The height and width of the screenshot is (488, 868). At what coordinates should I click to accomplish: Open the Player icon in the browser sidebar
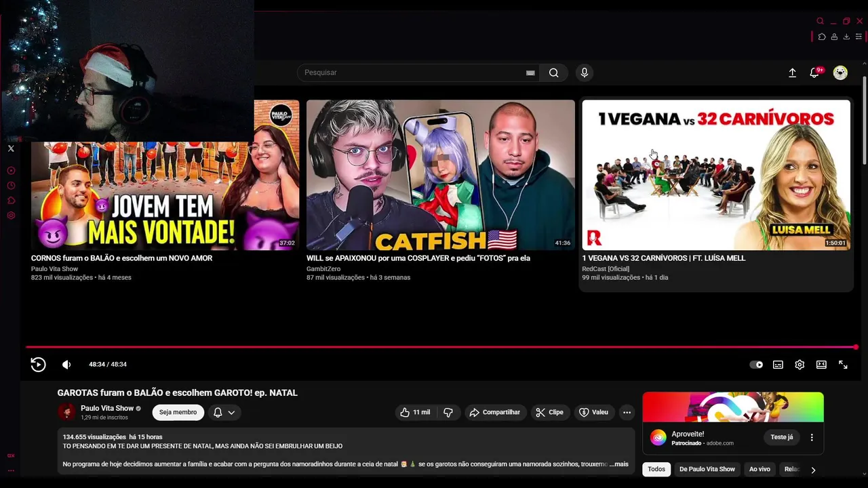click(11, 171)
